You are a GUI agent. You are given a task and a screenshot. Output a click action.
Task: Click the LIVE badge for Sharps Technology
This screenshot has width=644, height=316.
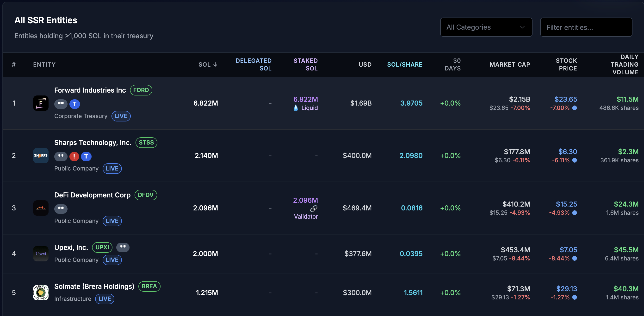(112, 168)
